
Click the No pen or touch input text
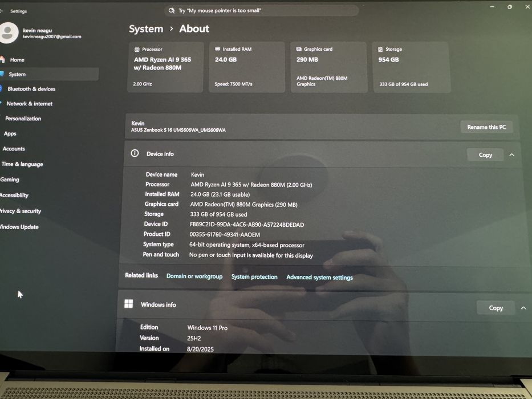[251, 255]
